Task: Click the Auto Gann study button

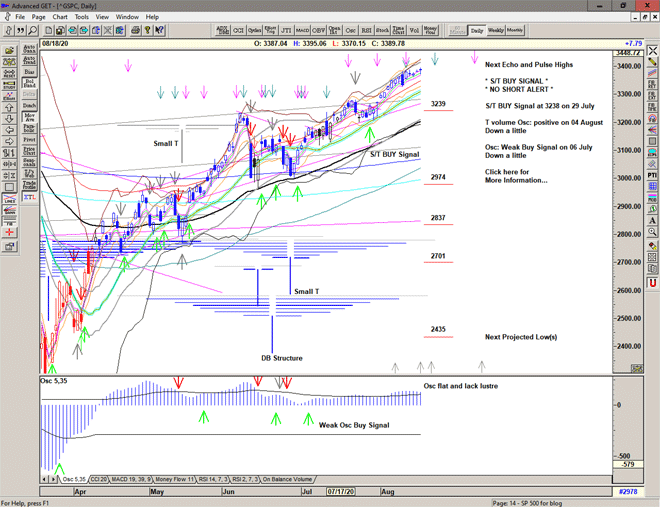Action: (30, 48)
